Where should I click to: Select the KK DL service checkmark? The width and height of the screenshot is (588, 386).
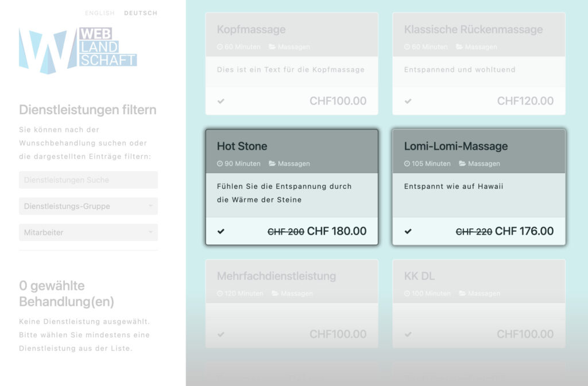(408, 334)
